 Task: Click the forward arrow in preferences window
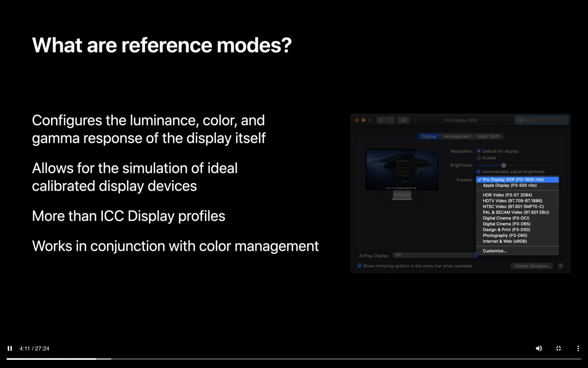[390, 120]
